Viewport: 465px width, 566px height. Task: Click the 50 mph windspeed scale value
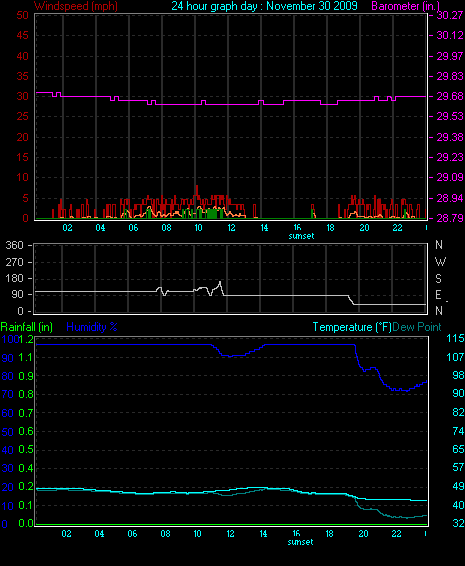coord(22,15)
